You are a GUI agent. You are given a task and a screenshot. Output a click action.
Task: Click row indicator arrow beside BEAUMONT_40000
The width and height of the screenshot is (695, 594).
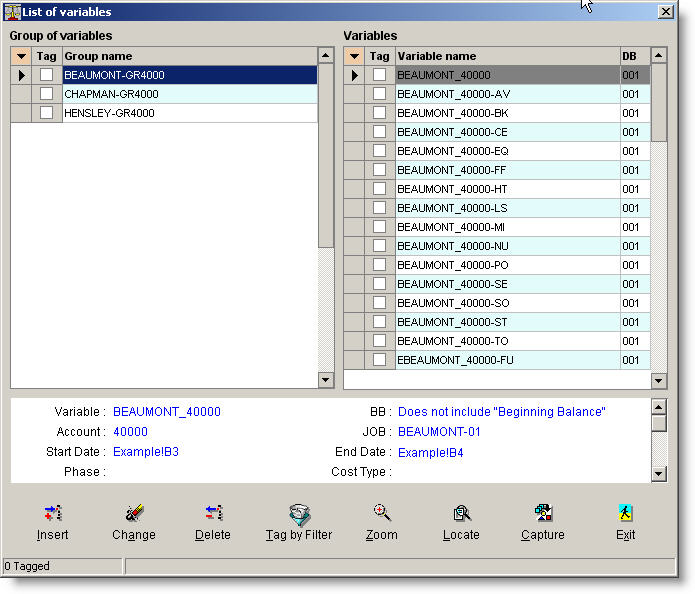354,75
